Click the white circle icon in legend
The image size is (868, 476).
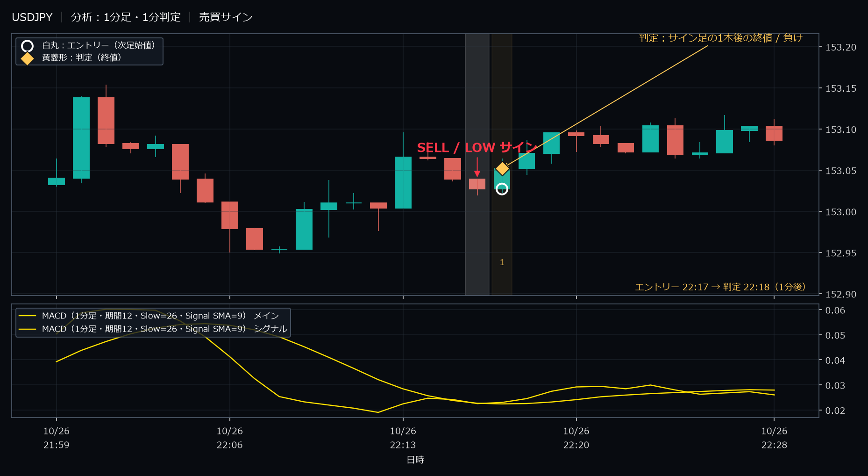pos(28,46)
